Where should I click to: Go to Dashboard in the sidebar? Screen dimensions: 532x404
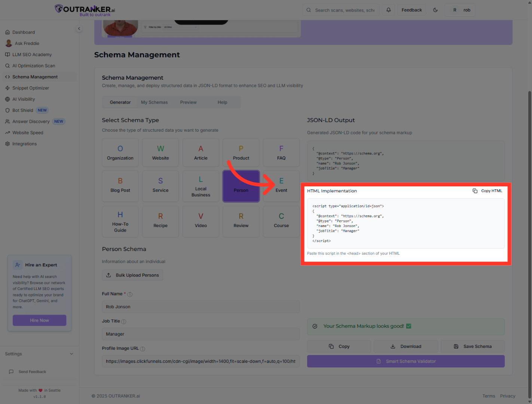click(x=39, y=32)
